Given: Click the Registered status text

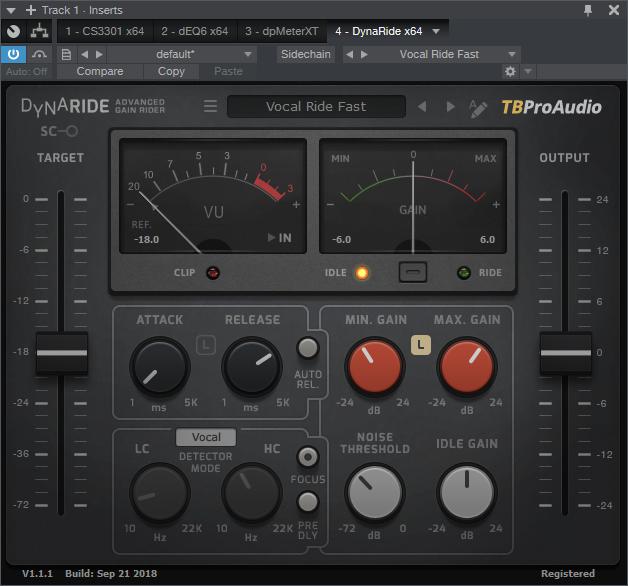Looking at the screenshot, I should [568, 574].
